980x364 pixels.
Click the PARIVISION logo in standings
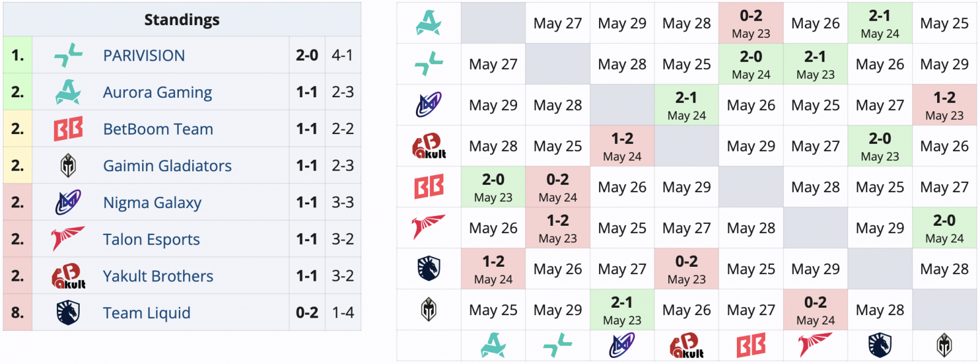(x=68, y=55)
